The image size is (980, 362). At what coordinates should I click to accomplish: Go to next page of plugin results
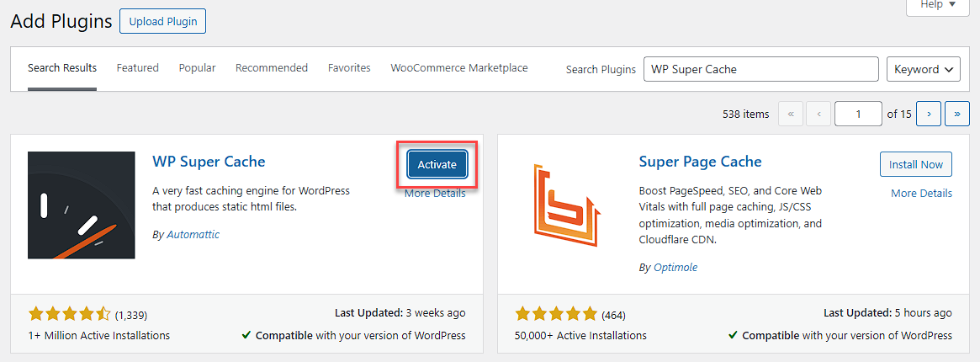[928, 114]
